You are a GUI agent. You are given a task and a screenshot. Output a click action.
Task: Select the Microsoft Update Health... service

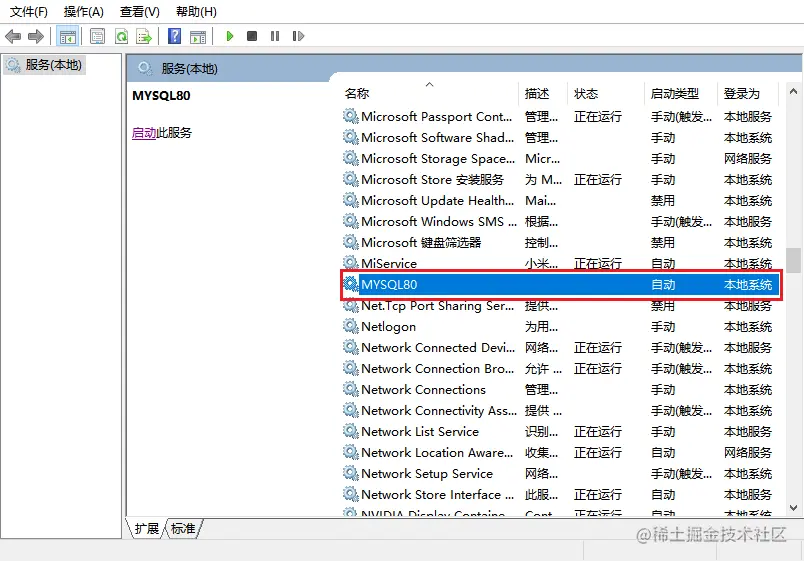[560, 201]
